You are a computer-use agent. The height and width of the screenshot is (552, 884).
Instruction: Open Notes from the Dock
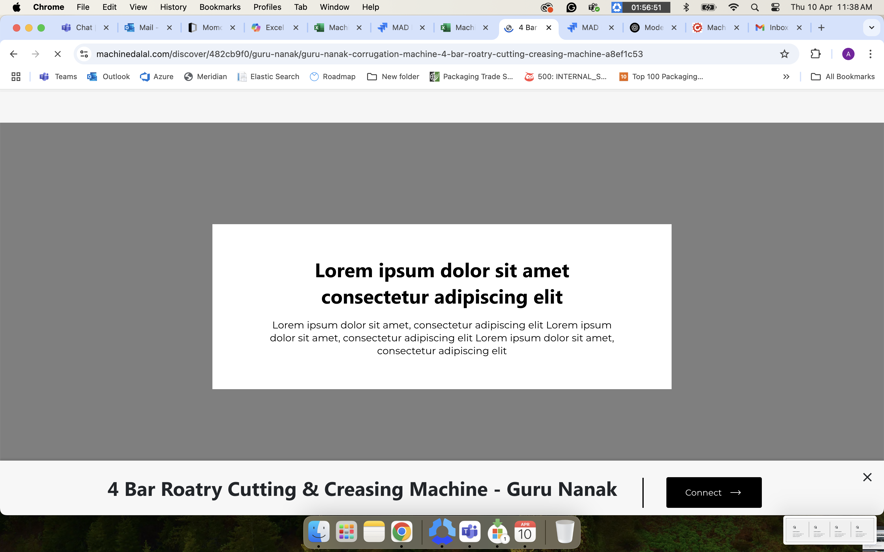[374, 532]
